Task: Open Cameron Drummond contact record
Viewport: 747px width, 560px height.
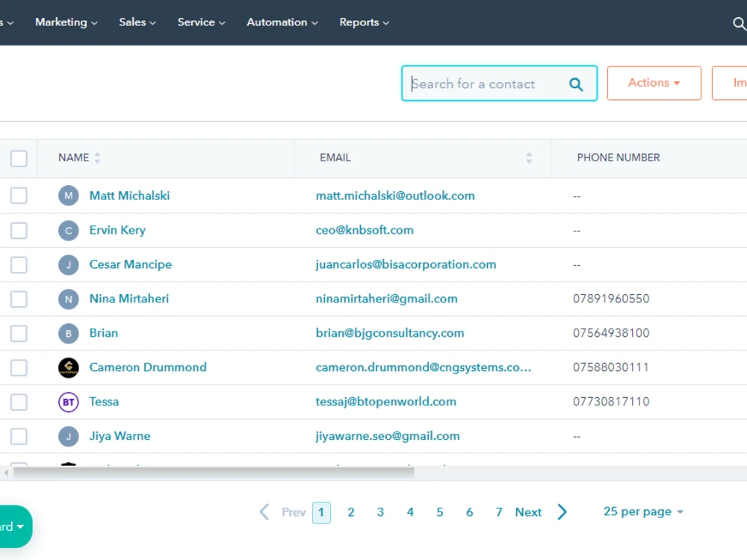Action: pos(148,367)
